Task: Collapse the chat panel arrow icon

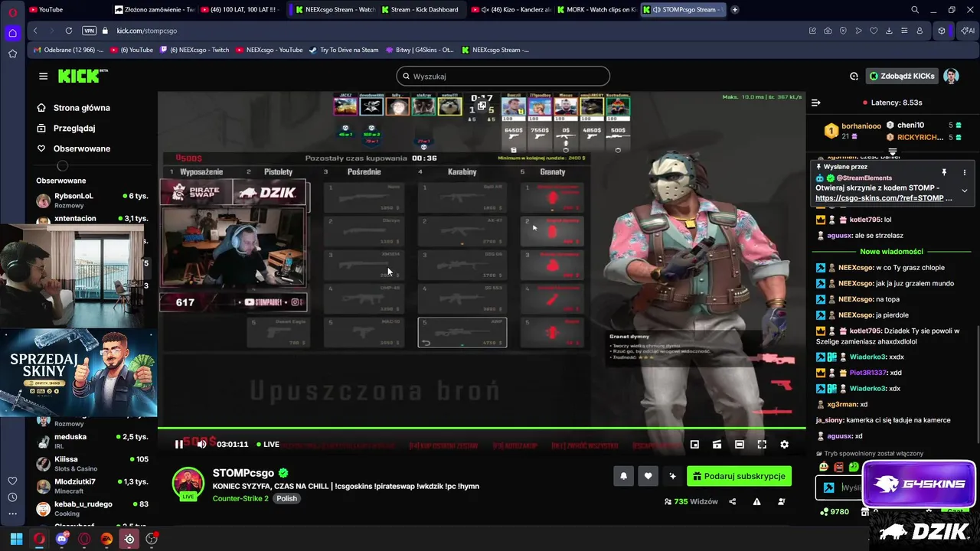Action: (x=816, y=103)
